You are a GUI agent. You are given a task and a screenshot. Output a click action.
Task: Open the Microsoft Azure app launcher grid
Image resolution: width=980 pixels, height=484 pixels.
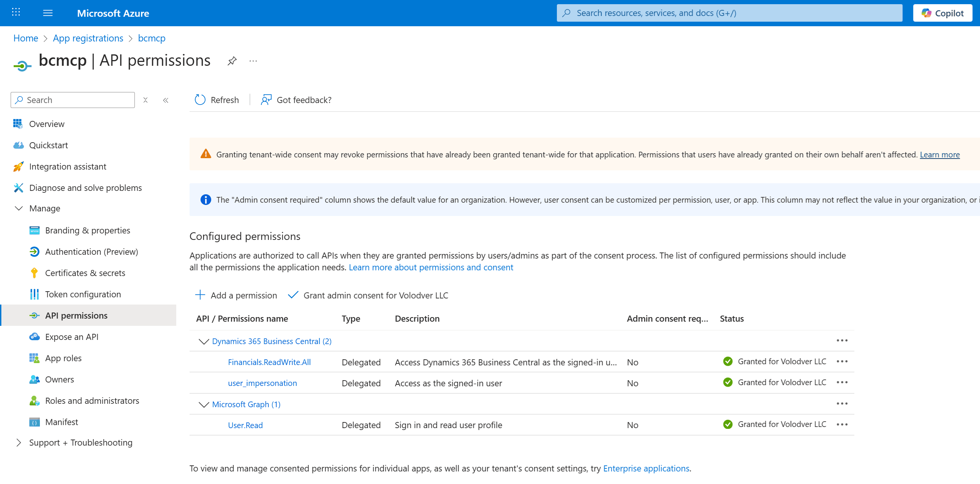[x=16, y=12]
